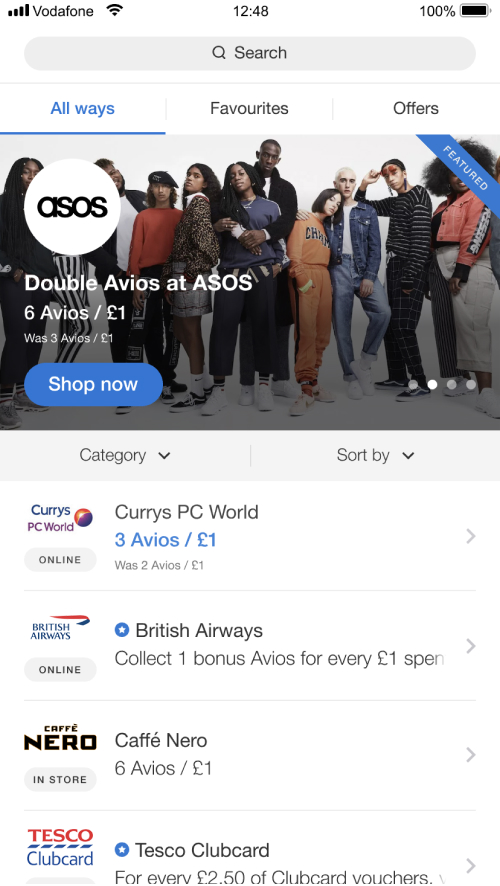Click the blue star badge beside British Airways

[x=121, y=630]
